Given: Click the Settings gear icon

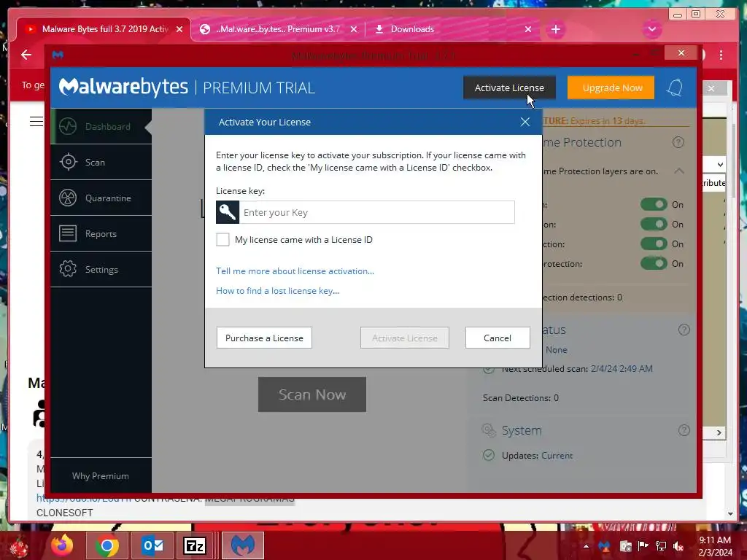Looking at the screenshot, I should pos(68,269).
